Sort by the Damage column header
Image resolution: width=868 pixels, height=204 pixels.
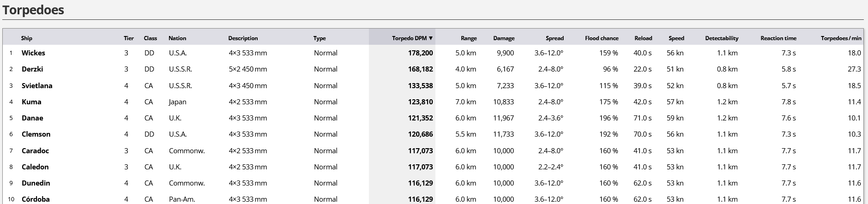tap(503, 38)
